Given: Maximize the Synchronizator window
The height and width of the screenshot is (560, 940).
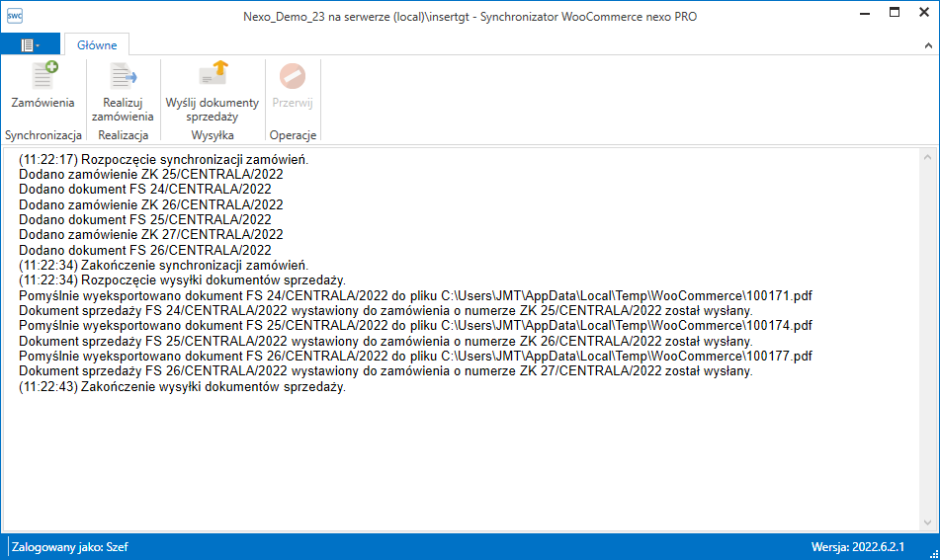Looking at the screenshot, I should pyautogui.click(x=895, y=12).
